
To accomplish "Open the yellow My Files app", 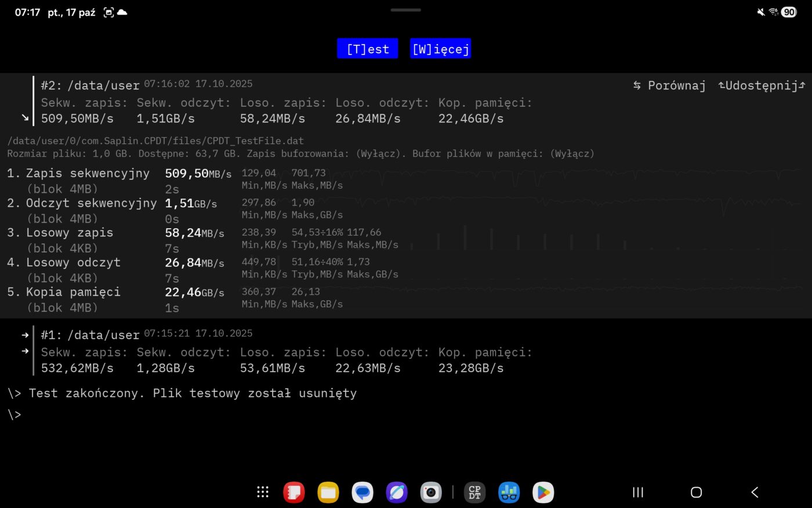I will click(x=328, y=492).
